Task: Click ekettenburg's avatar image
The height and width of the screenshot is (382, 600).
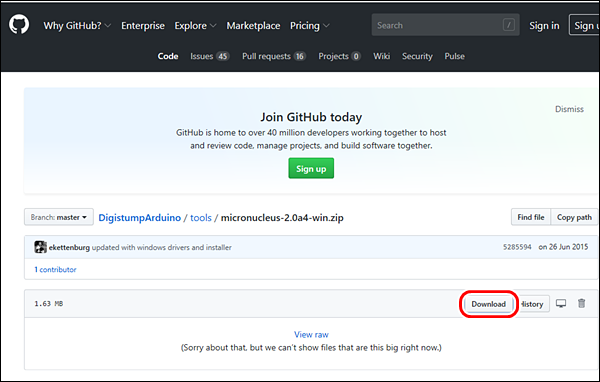Action: 40,247
